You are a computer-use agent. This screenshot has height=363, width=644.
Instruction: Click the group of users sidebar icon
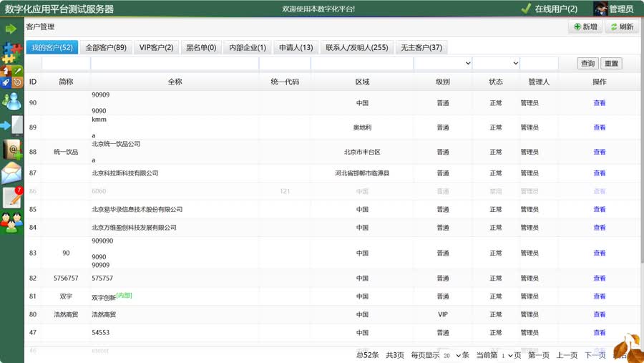(11, 222)
